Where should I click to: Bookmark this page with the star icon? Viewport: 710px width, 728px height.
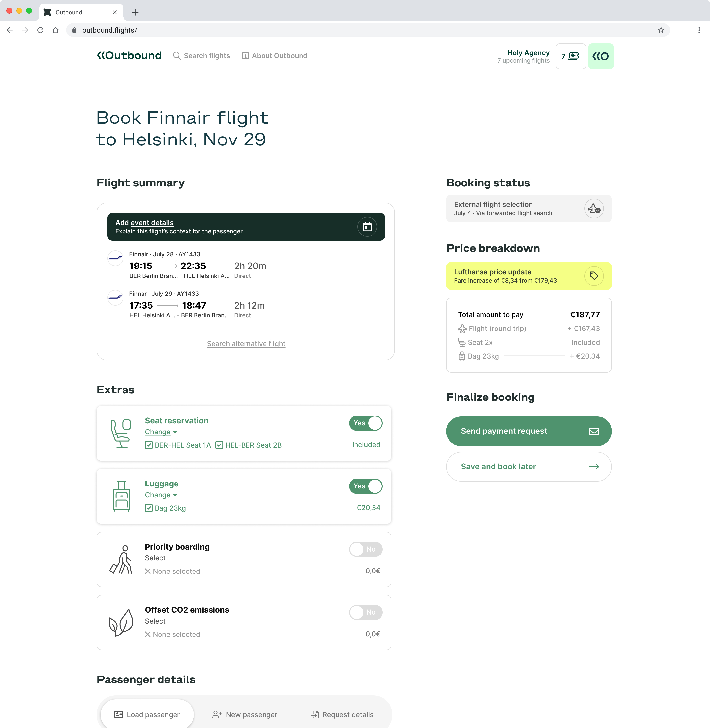(661, 30)
